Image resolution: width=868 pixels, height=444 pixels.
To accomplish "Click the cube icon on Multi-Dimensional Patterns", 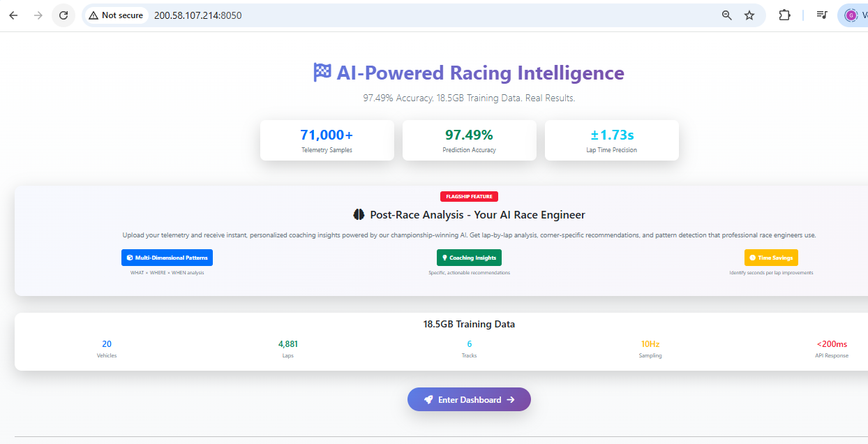I will (x=130, y=258).
